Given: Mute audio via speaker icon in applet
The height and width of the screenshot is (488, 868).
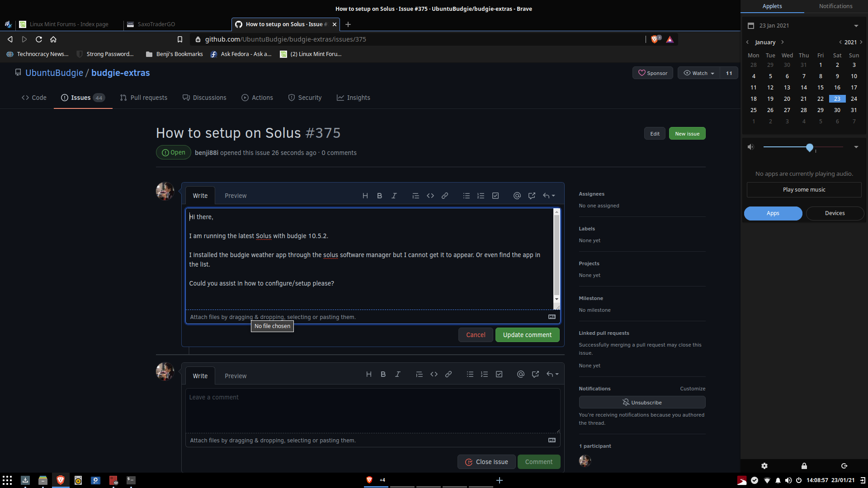Looking at the screenshot, I should tap(751, 147).
